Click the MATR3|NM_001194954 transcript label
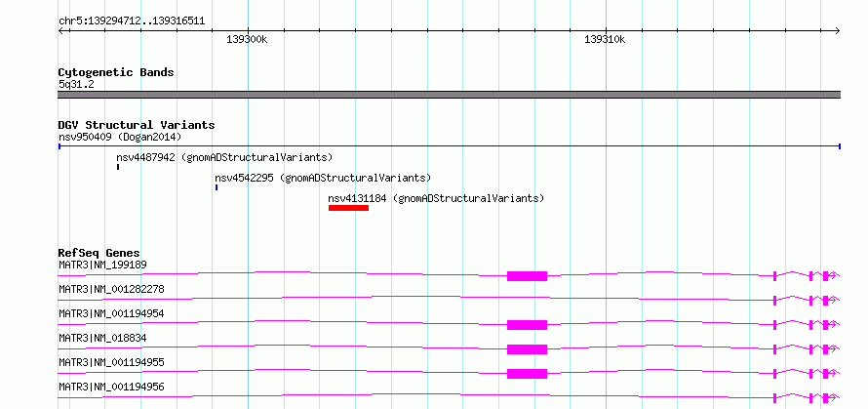Viewport: 868px width, 409px height. coord(111,313)
